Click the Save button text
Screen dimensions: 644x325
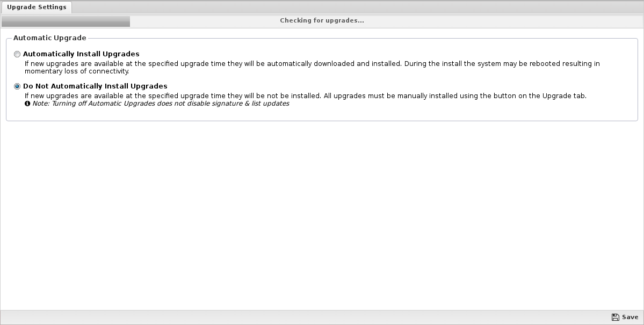630,317
